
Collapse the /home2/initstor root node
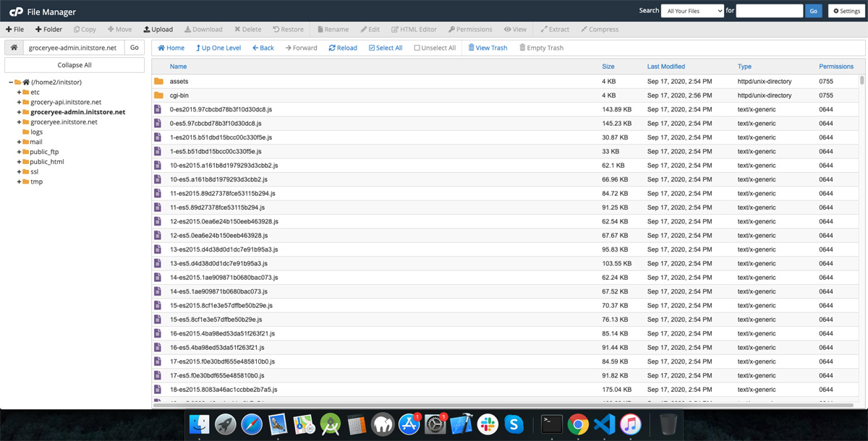click(11, 82)
